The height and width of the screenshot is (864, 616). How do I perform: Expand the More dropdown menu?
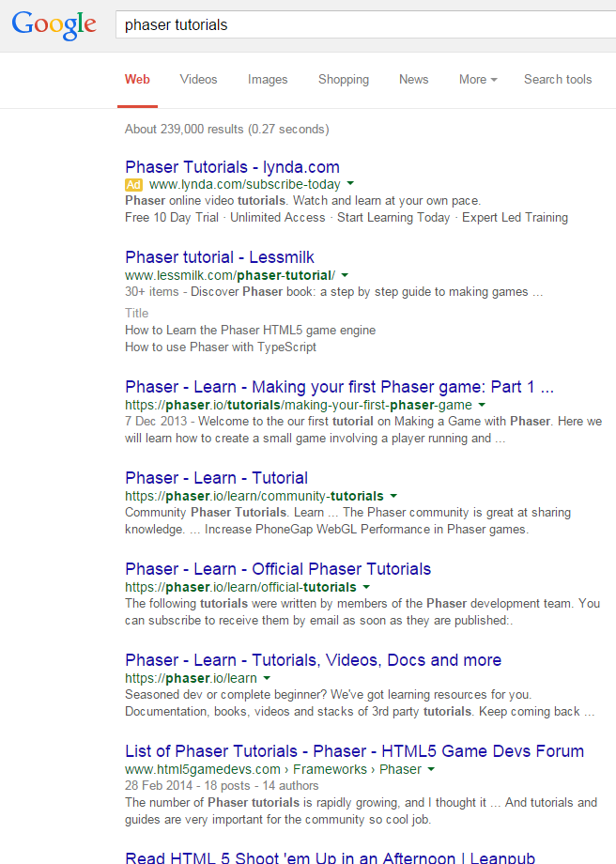(x=477, y=80)
